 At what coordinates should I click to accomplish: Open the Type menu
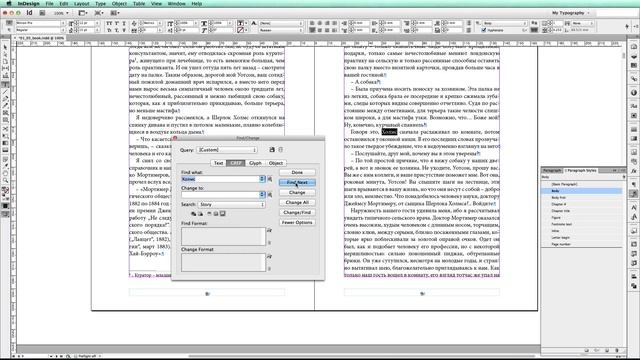pos(100,4)
